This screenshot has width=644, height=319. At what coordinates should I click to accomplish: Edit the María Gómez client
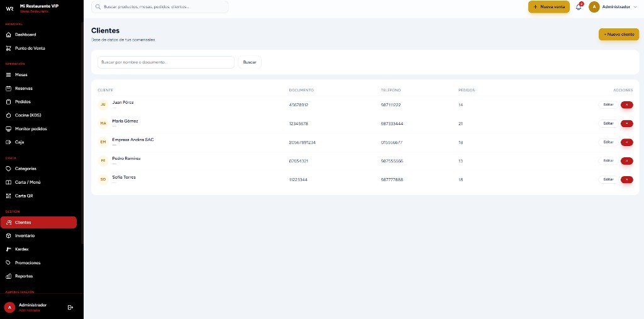pyautogui.click(x=608, y=123)
